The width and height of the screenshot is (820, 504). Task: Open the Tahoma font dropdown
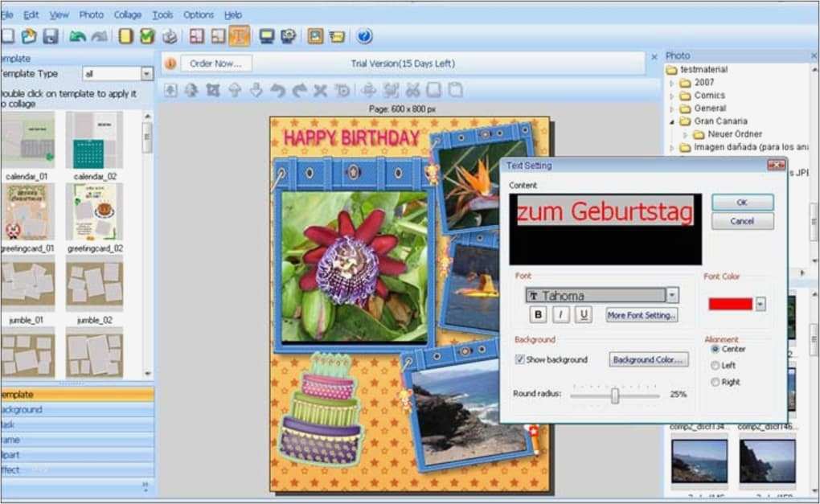672,295
